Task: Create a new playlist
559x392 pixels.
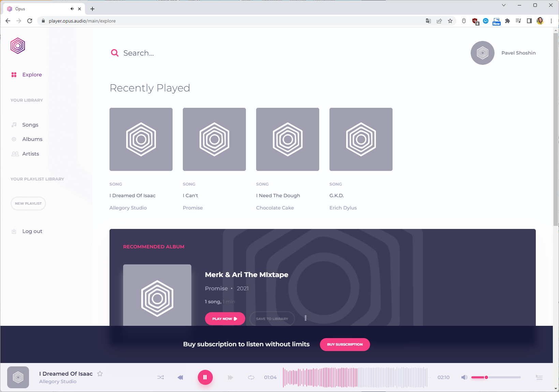Action: pyautogui.click(x=28, y=203)
